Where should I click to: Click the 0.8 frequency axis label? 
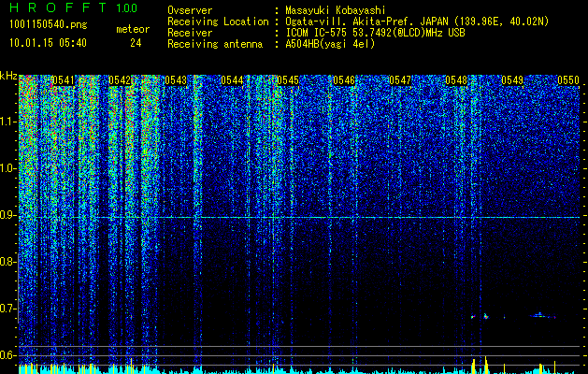pyautogui.click(x=8, y=262)
